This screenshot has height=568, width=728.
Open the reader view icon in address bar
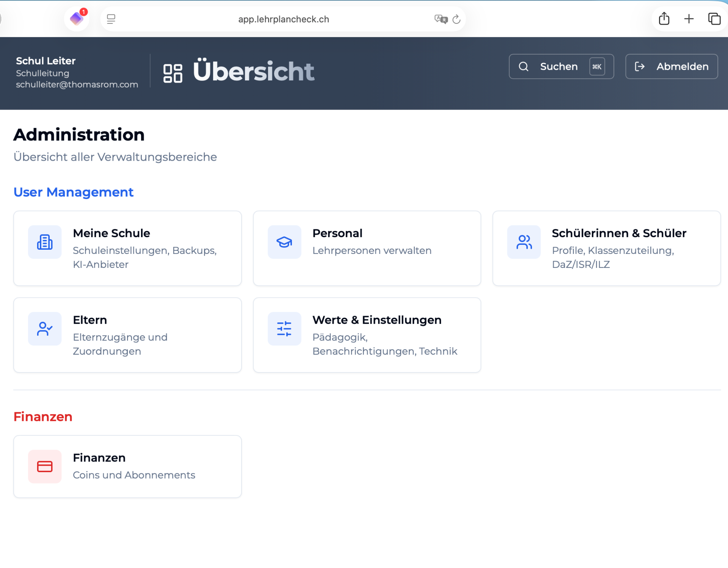pyautogui.click(x=111, y=19)
